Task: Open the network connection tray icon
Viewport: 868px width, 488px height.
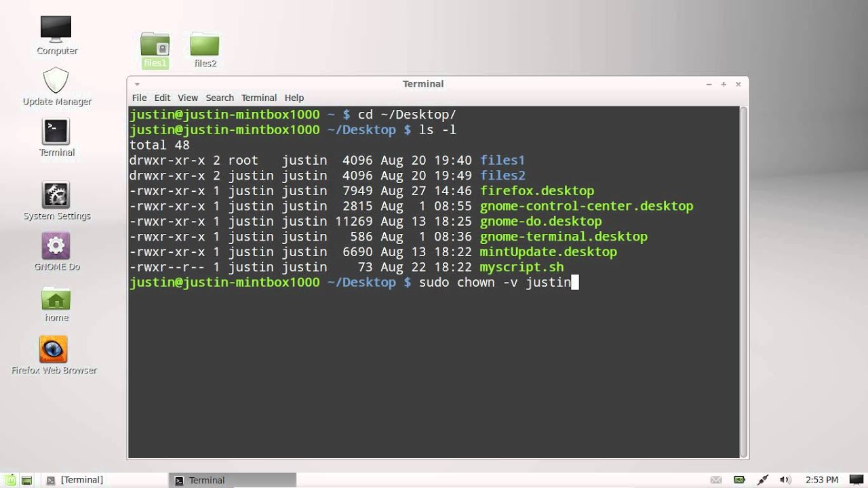Action: [x=763, y=480]
